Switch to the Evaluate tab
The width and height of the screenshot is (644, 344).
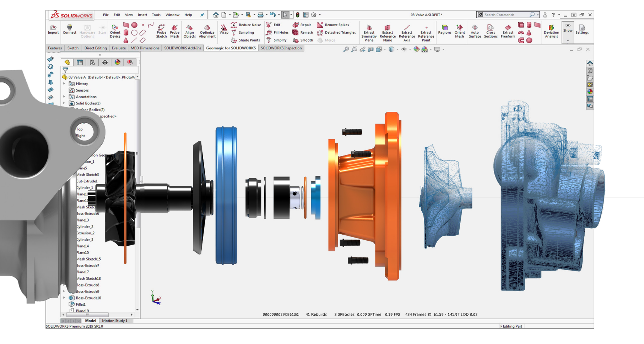click(x=118, y=48)
